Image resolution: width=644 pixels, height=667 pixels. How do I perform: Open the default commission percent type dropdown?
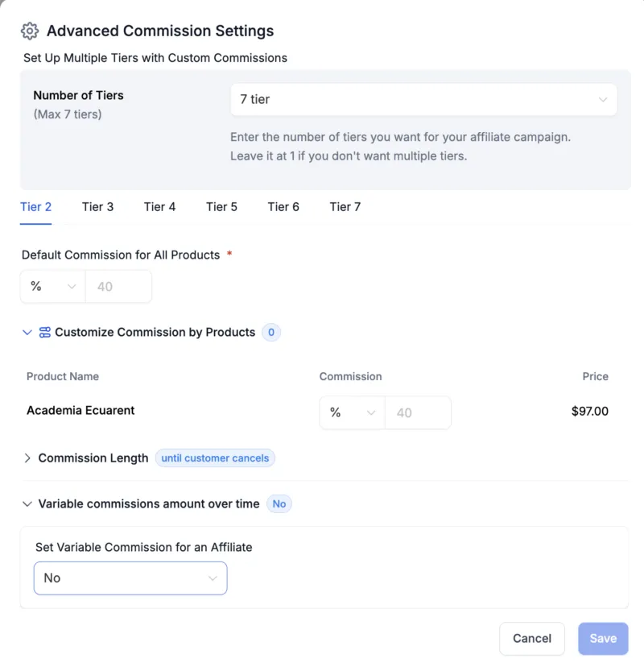pyautogui.click(x=52, y=287)
